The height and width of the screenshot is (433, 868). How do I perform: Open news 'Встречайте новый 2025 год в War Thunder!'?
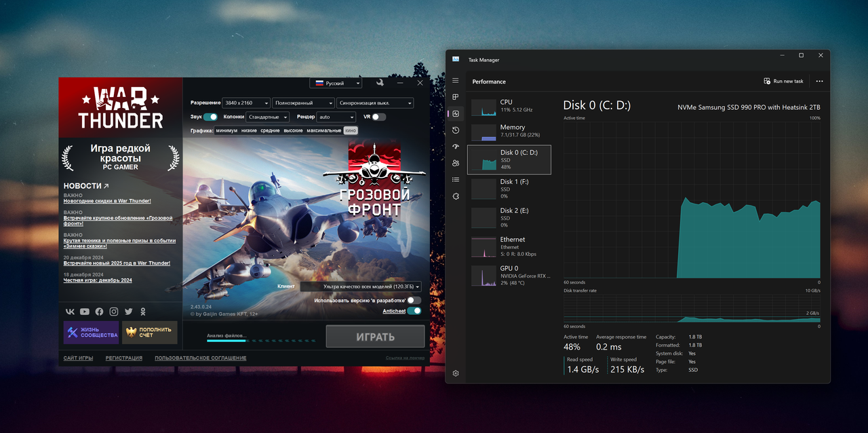(117, 263)
